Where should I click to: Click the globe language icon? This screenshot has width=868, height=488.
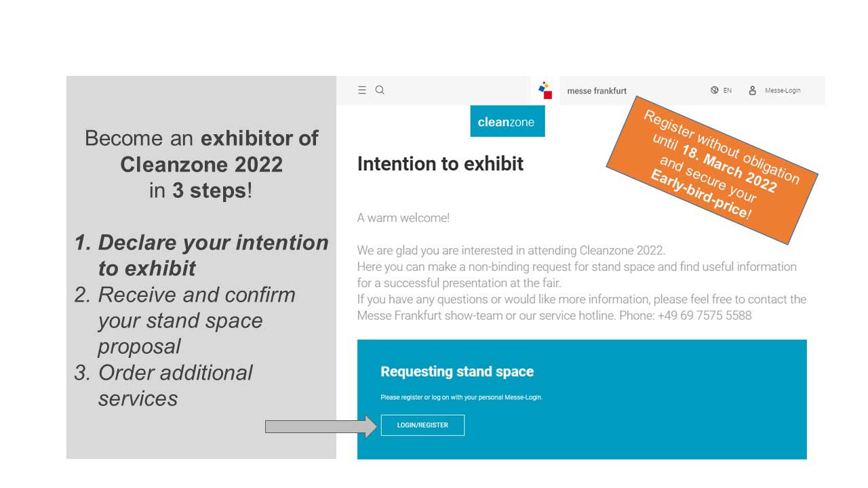[715, 90]
